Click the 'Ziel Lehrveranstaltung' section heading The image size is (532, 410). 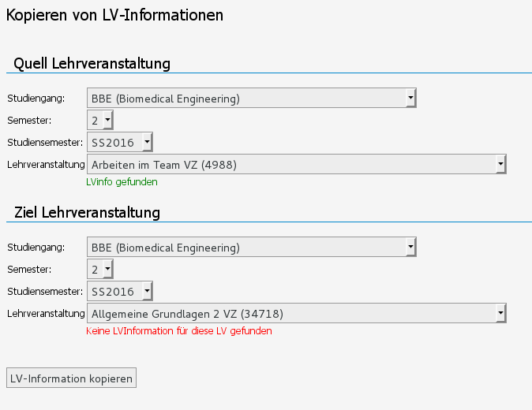pos(87,212)
